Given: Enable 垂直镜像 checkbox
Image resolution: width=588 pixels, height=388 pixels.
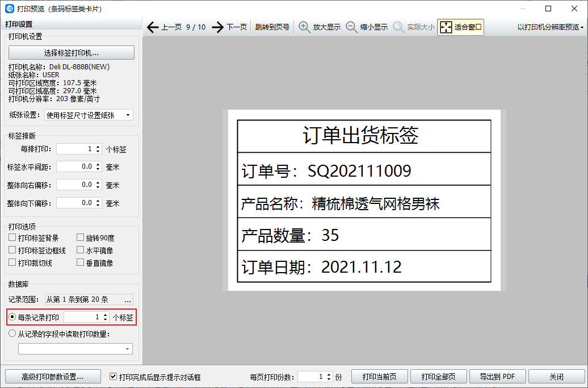Looking at the screenshot, I should coord(80,262).
